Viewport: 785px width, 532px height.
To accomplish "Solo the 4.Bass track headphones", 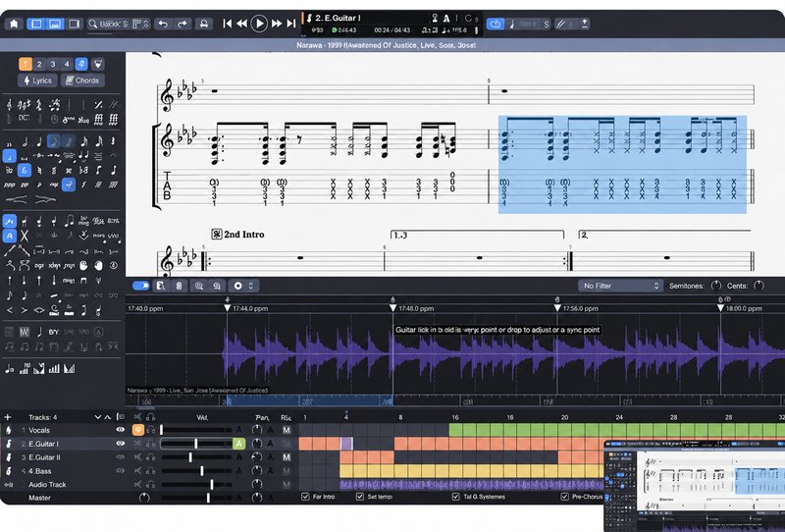I will [150, 471].
